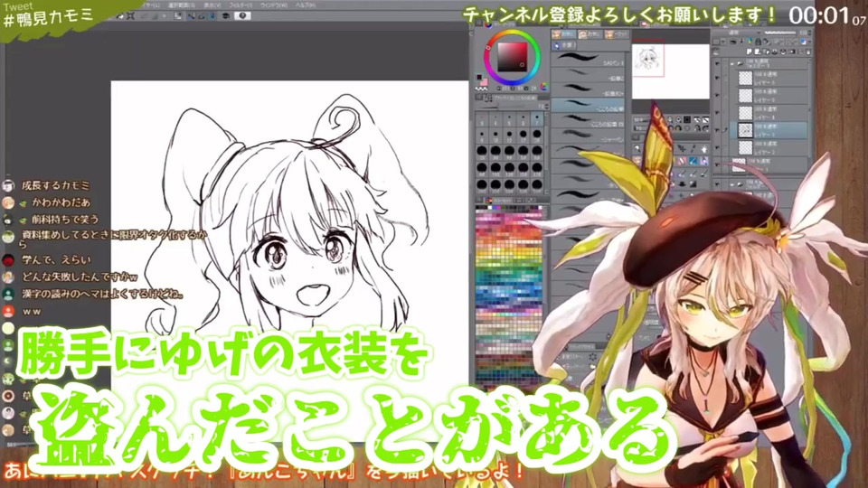Collapse the lower layer folder
This screenshot has width=868, height=488.
[732, 184]
